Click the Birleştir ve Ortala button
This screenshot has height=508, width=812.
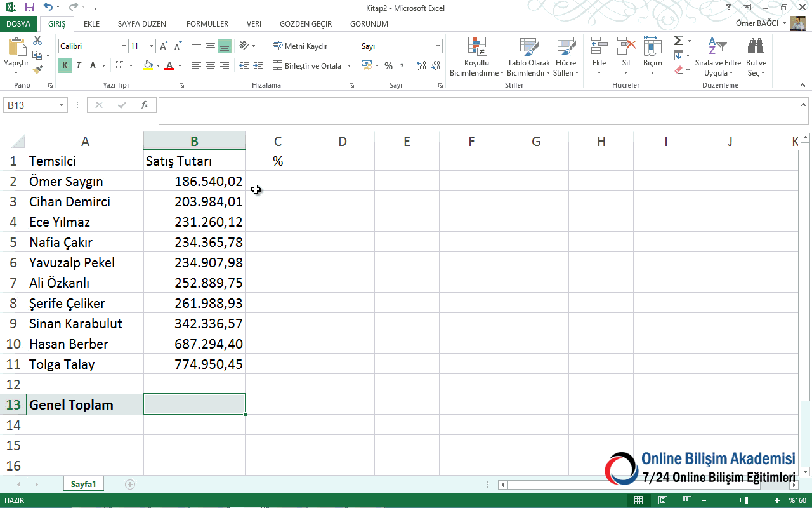coord(308,66)
